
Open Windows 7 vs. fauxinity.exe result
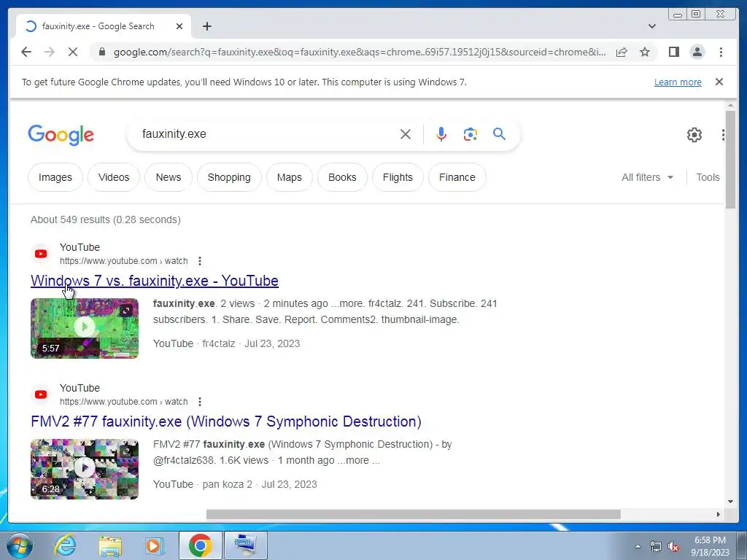pos(155,281)
